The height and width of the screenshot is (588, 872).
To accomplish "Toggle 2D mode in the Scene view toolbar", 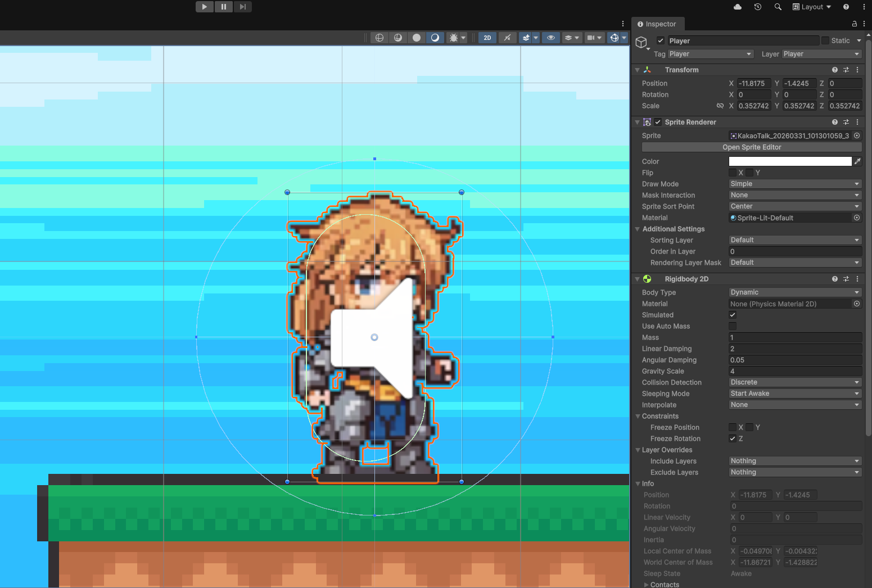I will tap(487, 37).
